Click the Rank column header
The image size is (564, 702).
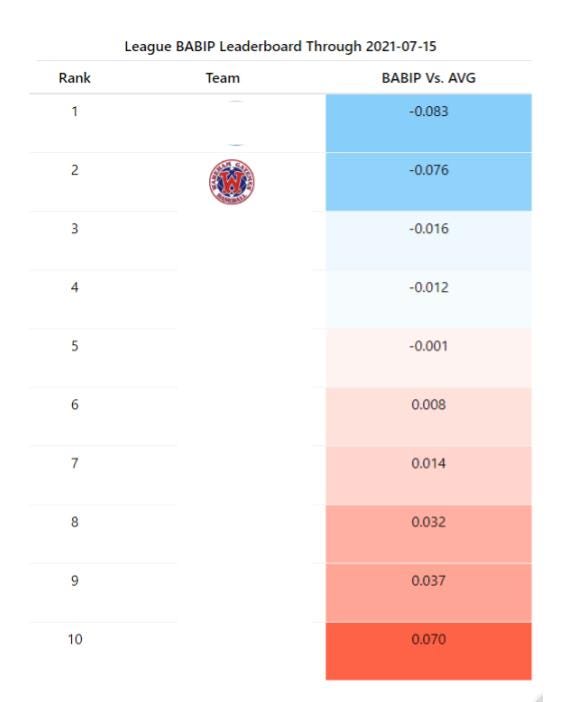(74, 78)
